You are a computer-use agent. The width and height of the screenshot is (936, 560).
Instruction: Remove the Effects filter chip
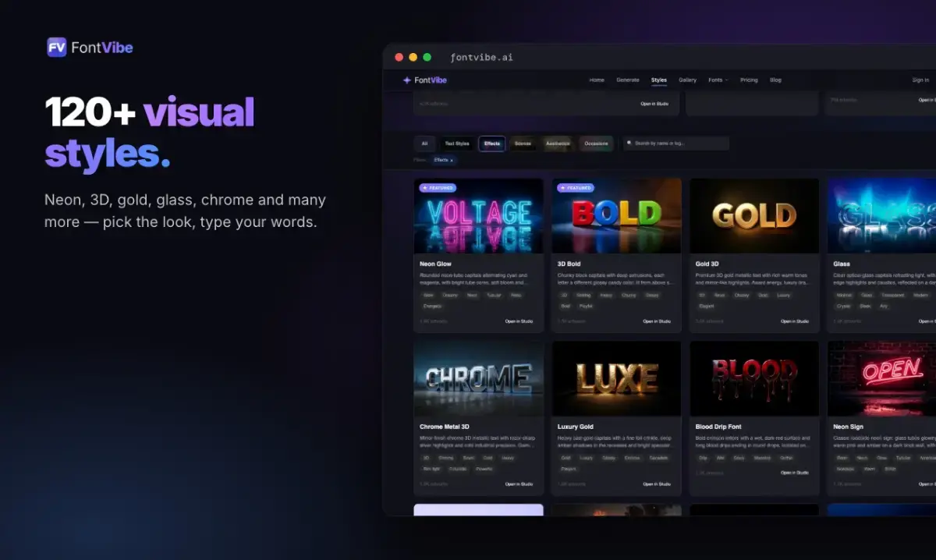coord(453,160)
